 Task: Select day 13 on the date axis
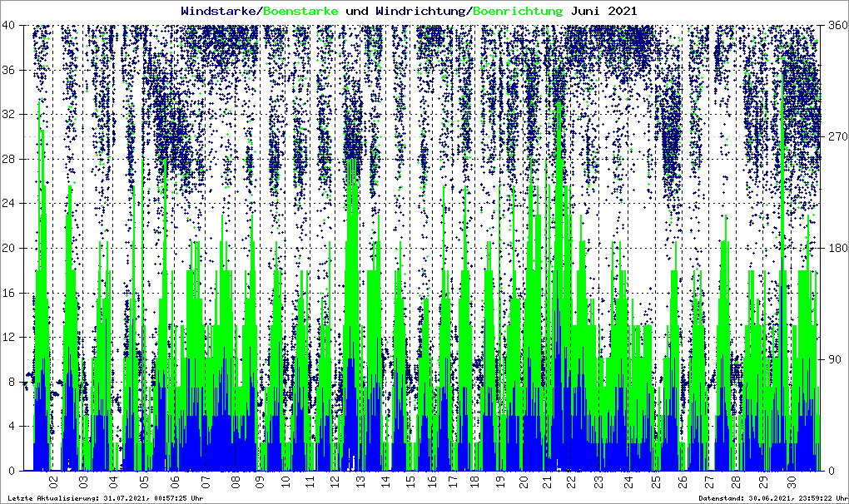(x=360, y=482)
